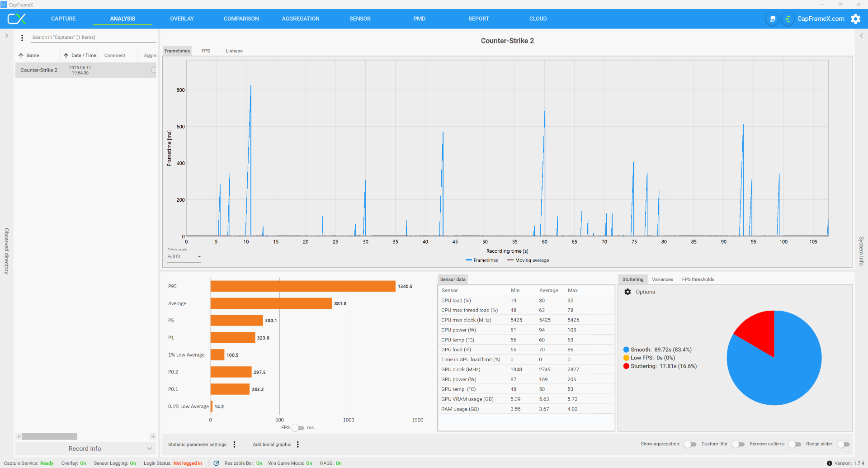
Task: Click the red Stuttering pie slice
Action: (x=759, y=330)
